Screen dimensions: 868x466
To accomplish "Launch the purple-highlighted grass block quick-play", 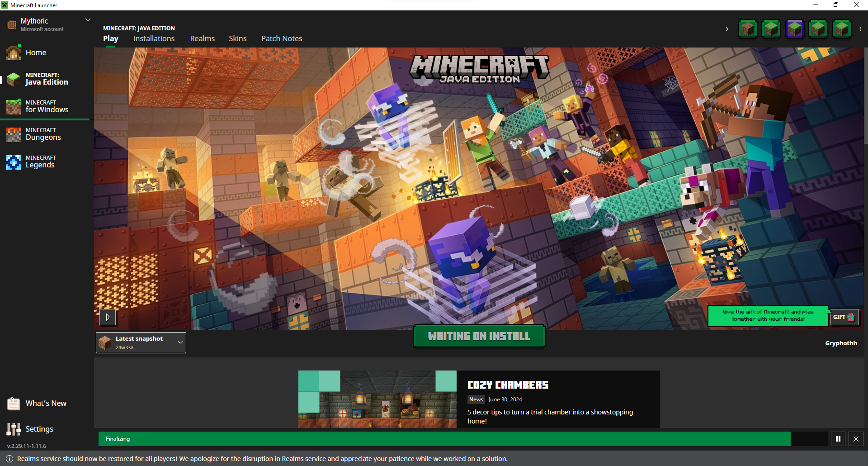I will pyautogui.click(x=794, y=29).
